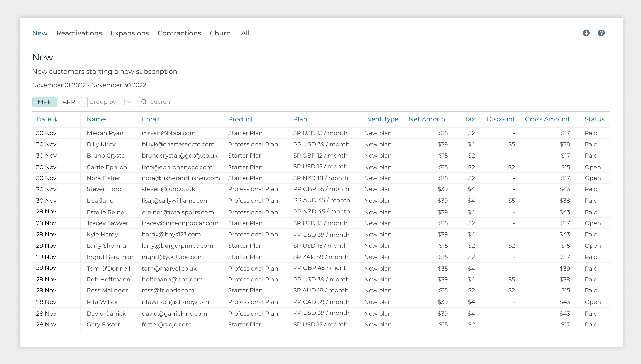Click name Kyle Hardy
The image size is (641, 364).
(102, 234)
